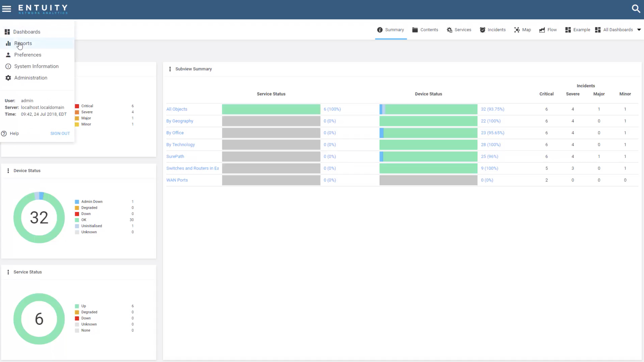Expand the Subview Summary menu
The width and height of the screenshot is (644, 362).
coord(170,69)
